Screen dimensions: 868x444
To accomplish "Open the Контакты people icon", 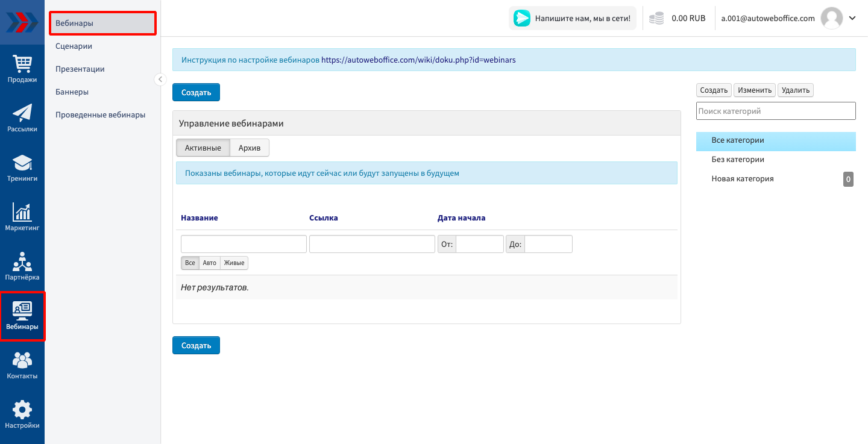I will [x=22, y=365].
